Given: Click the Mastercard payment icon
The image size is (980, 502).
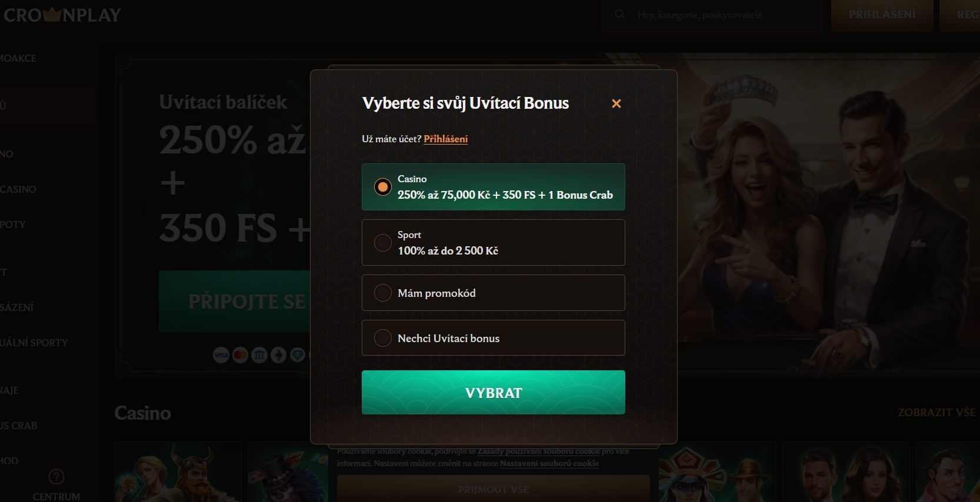Looking at the screenshot, I should coord(240,355).
